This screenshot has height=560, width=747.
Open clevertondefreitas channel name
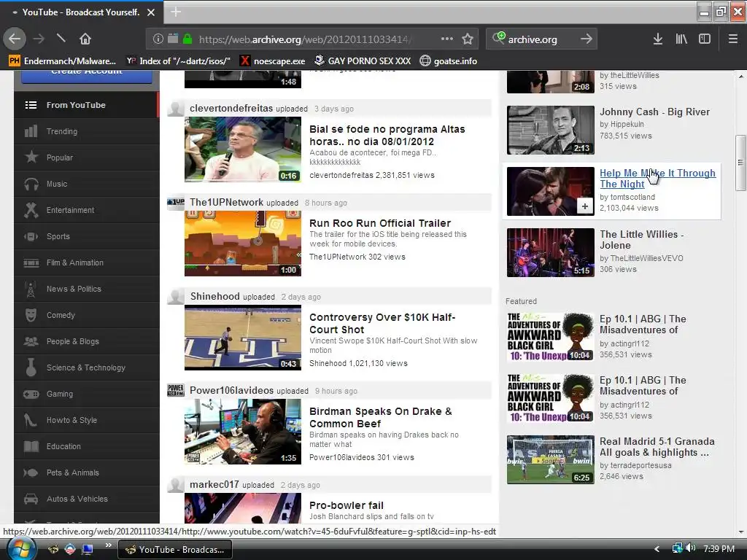[x=231, y=108]
